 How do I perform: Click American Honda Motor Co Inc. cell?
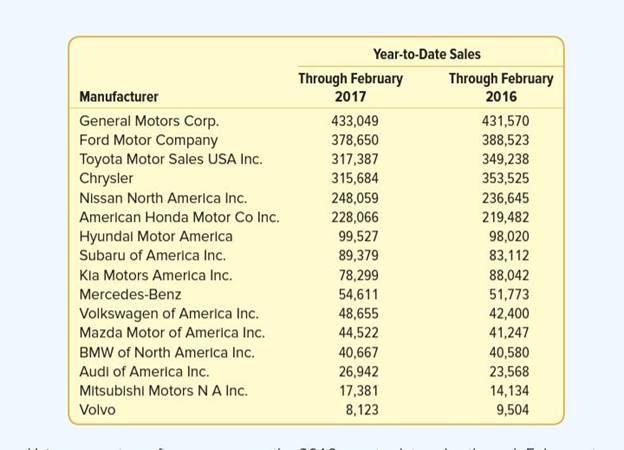coord(179,217)
